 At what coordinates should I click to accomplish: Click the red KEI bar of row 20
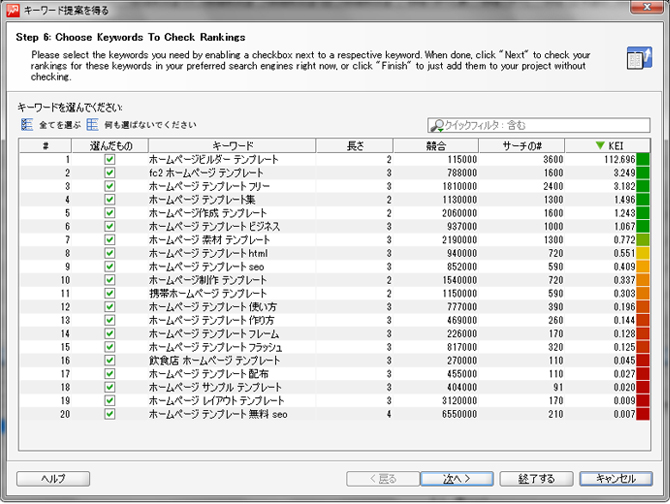tap(643, 414)
